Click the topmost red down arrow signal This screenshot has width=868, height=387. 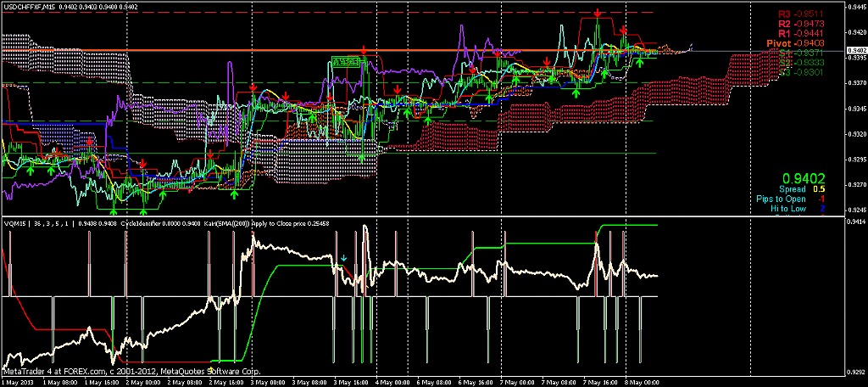598,14
